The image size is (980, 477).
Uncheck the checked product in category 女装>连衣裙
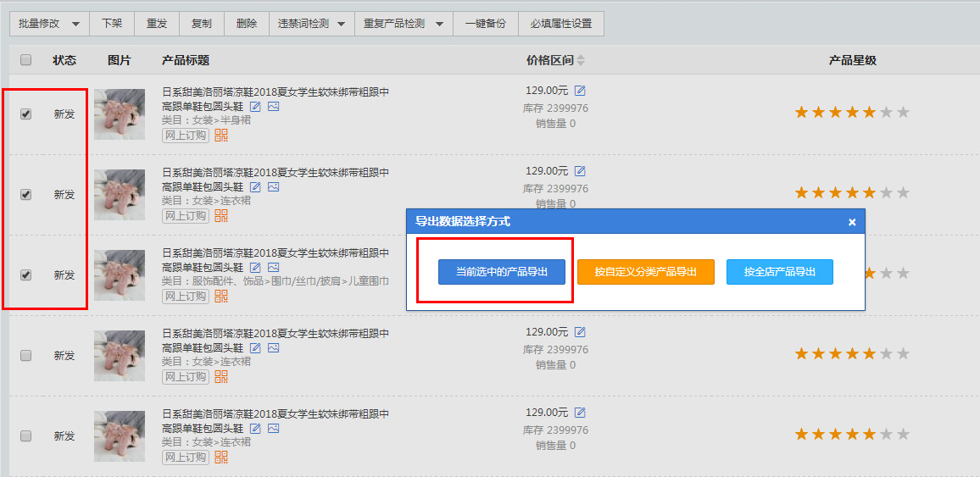25,194
